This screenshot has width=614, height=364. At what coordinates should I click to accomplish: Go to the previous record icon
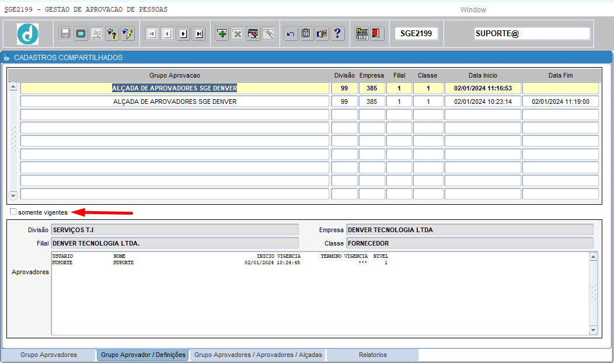pyautogui.click(x=168, y=34)
